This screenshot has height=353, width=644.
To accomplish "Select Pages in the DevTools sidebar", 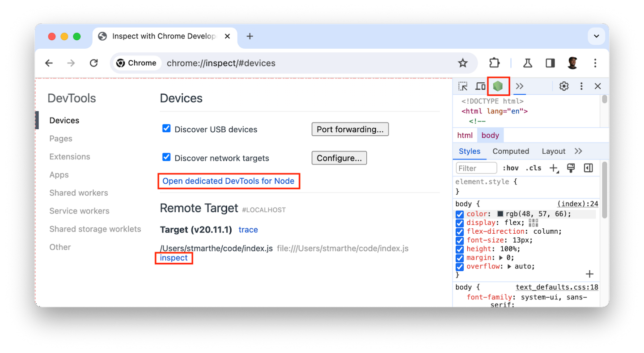I will [x=61, y=139].
